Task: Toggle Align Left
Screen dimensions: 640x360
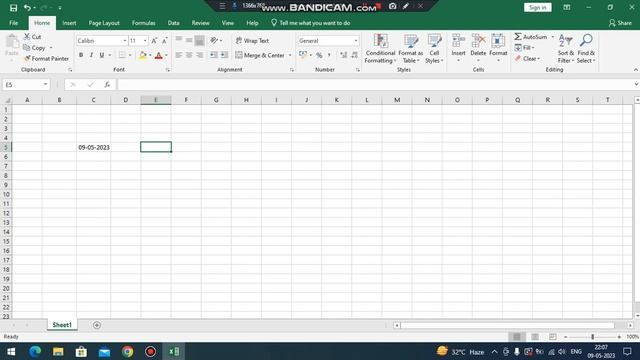Action: tap(179, 55)
